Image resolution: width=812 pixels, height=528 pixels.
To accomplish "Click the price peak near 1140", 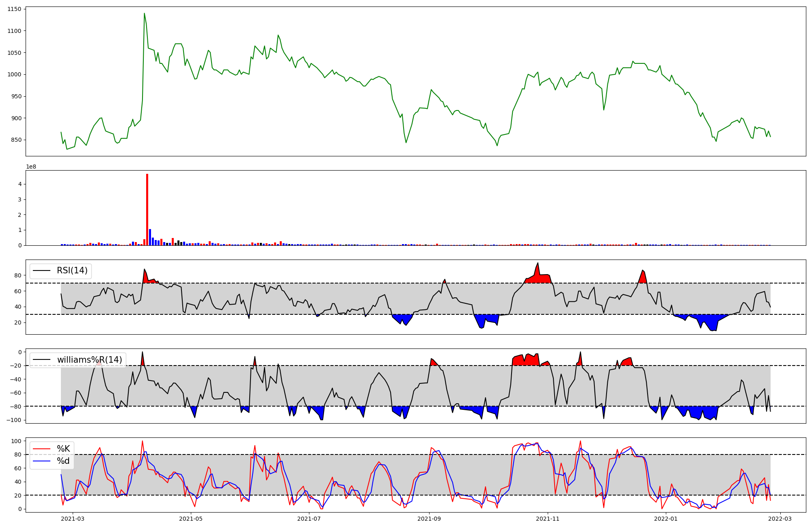I will coord(144,14).
